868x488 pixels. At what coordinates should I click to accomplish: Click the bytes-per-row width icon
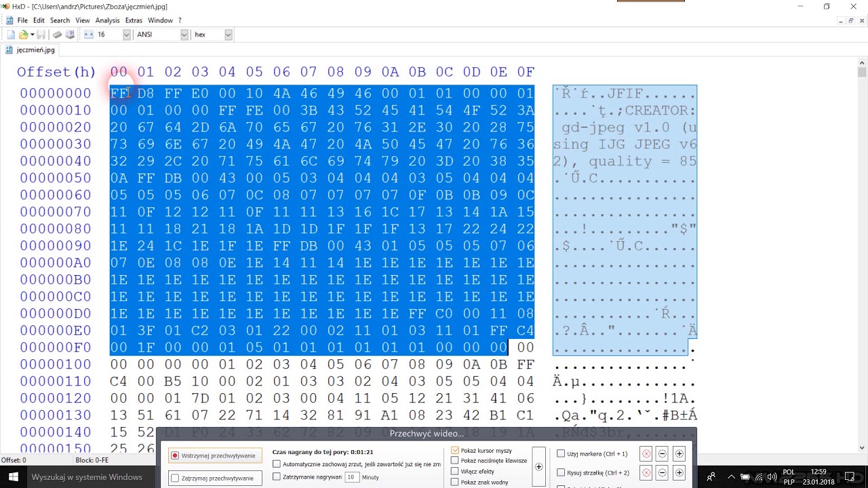coord(88,35)
